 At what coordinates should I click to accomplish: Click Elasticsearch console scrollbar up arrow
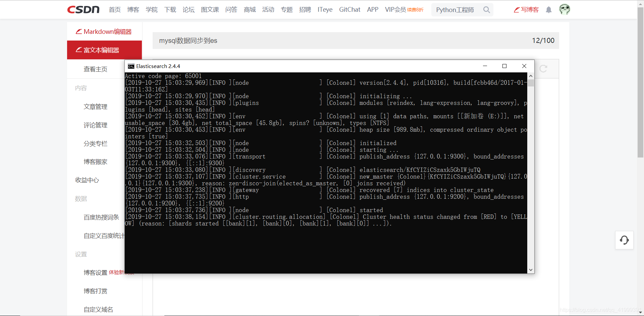531,76
